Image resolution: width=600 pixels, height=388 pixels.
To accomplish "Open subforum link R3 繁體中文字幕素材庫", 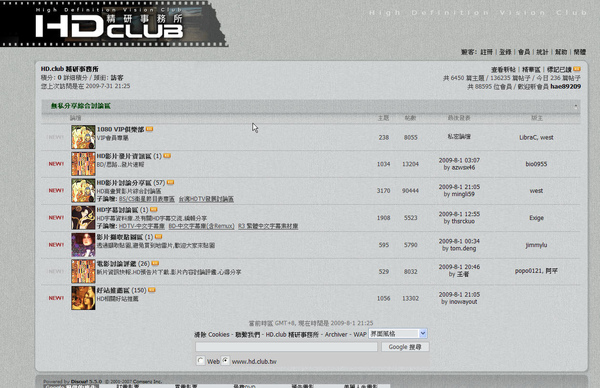I will click(268, 226).
